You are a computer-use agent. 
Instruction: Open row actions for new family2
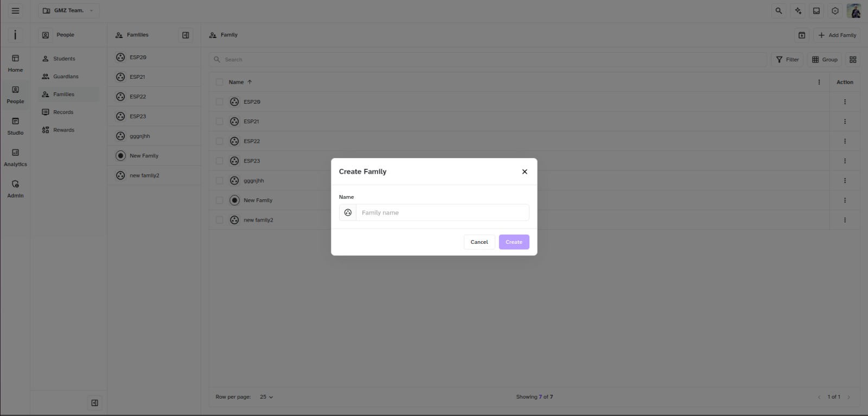point(845,220)
